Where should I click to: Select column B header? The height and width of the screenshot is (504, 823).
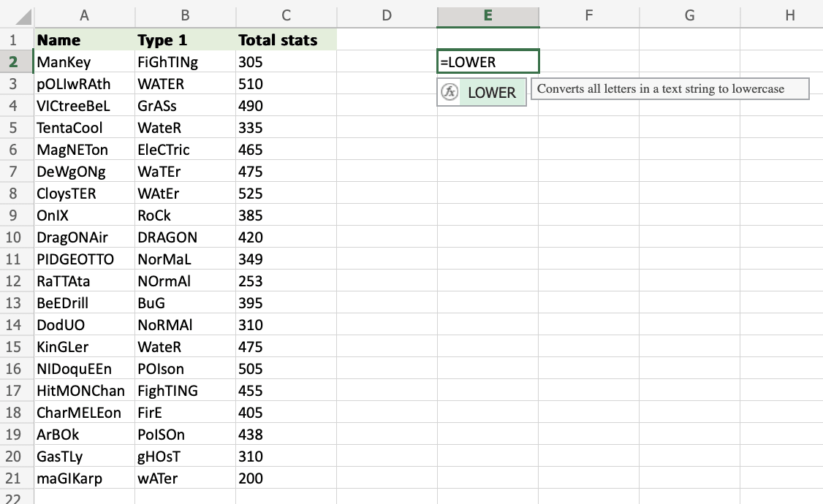(185, 15)
